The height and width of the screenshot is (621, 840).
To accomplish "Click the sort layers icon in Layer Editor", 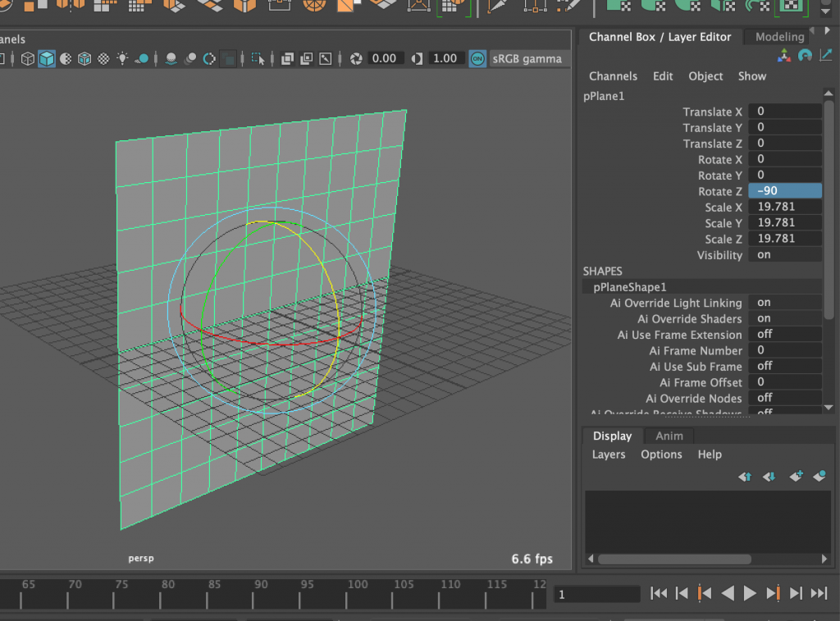I will [x=745, y=476].
